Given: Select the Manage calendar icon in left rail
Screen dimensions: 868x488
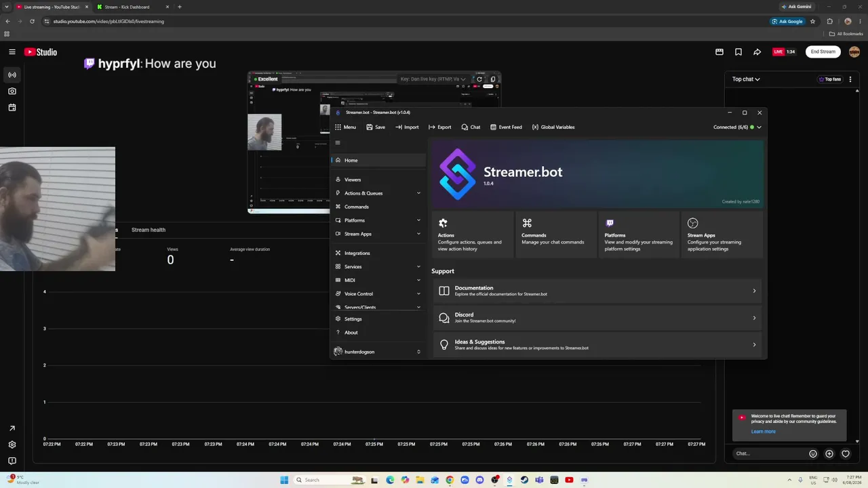Looking at the screenshot, I should 12,107.
